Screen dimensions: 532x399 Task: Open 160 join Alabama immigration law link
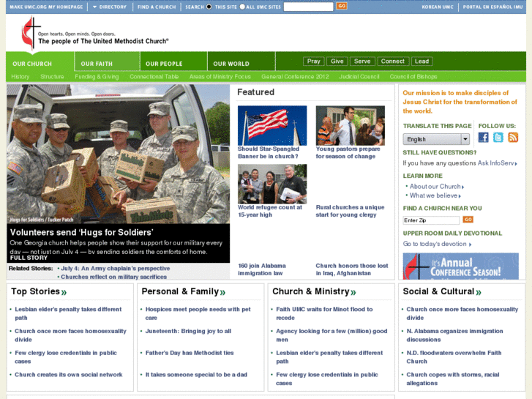(x=261, y=269)
